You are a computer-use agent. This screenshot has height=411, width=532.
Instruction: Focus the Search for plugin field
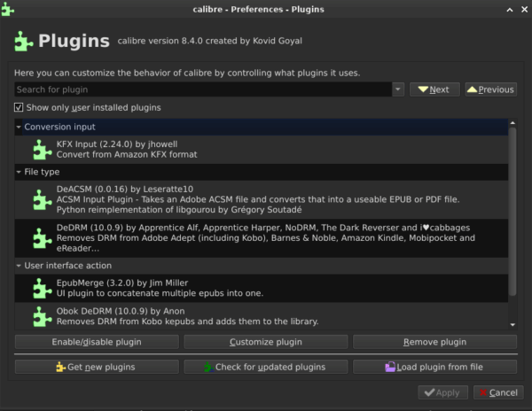tap(203, 89)
